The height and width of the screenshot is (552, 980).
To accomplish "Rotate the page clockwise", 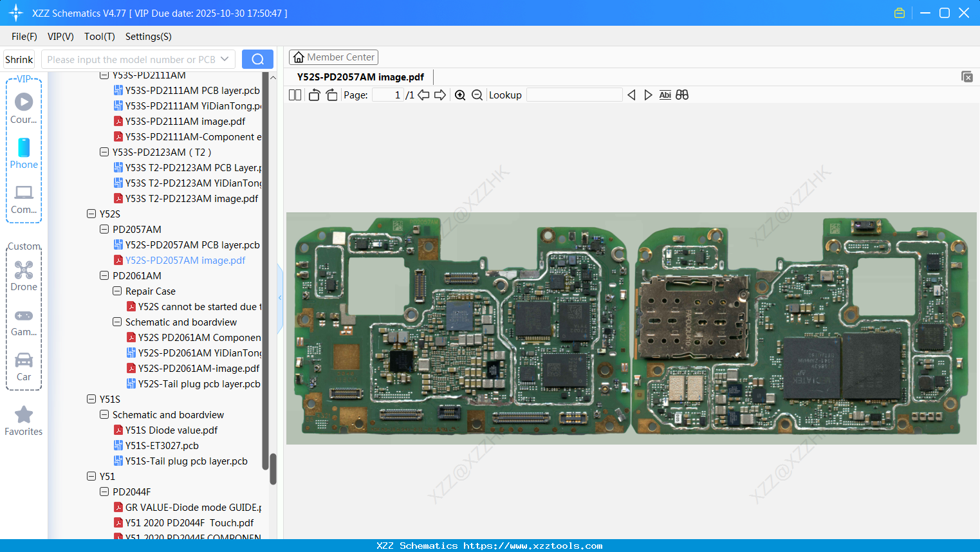I will pyautogui.click(x=331, y=95).
